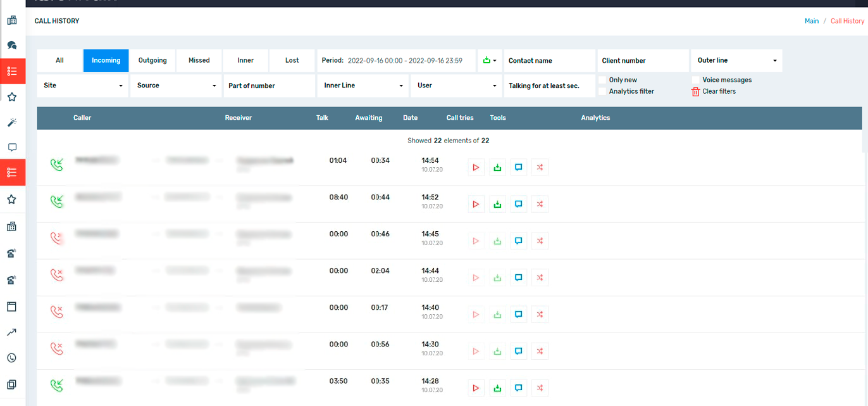Click Clear filters to reset filters
The height and width of the screenshot is (406, 868).
(717, 91)
